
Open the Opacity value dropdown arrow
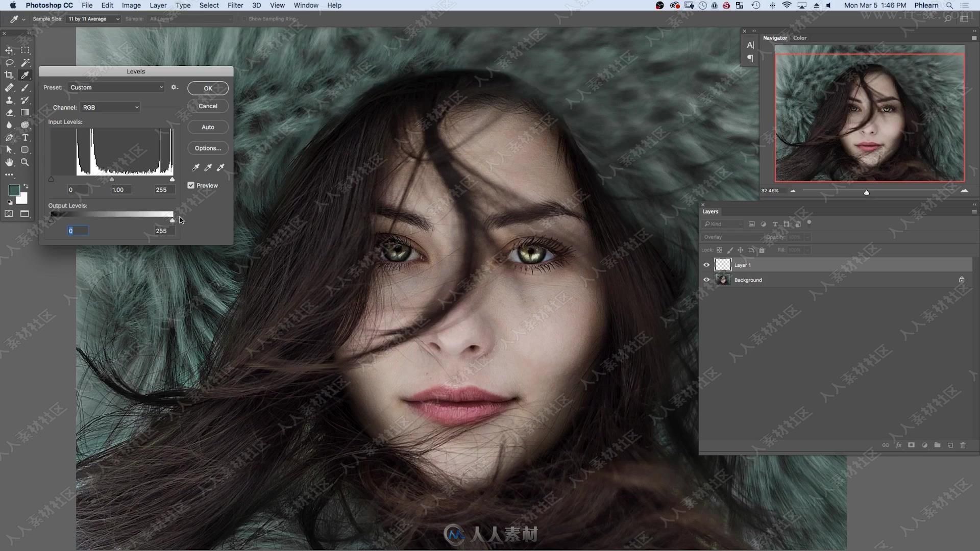pos(807,237)
